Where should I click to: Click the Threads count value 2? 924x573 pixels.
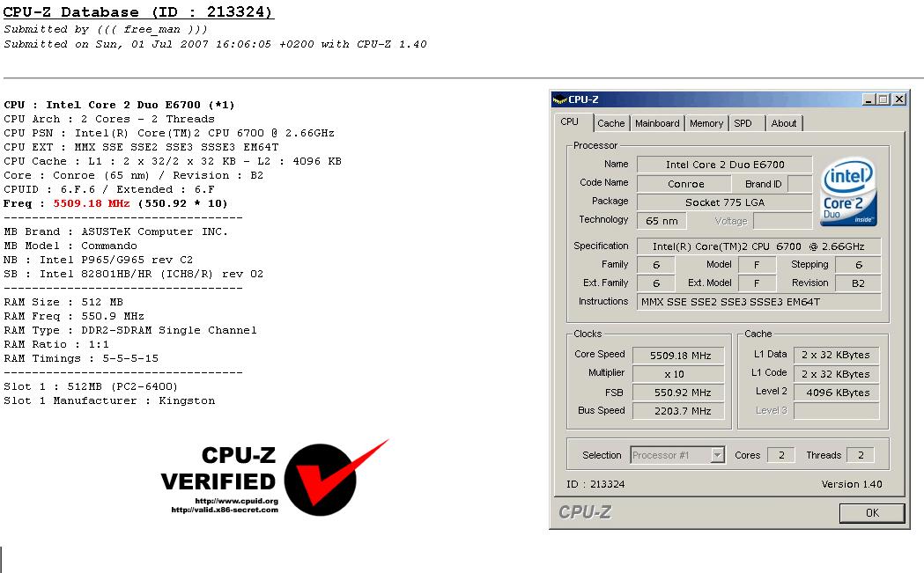[861, 455]
